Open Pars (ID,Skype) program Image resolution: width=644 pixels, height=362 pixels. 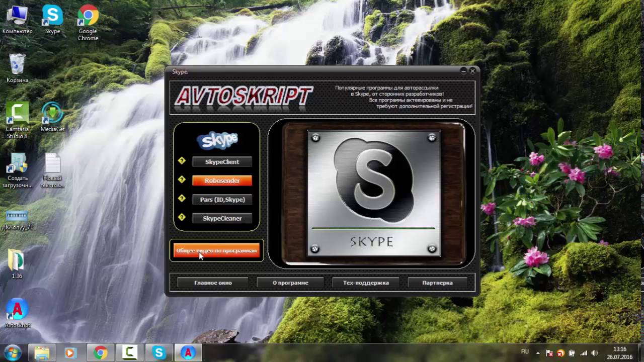coord(222,200)
